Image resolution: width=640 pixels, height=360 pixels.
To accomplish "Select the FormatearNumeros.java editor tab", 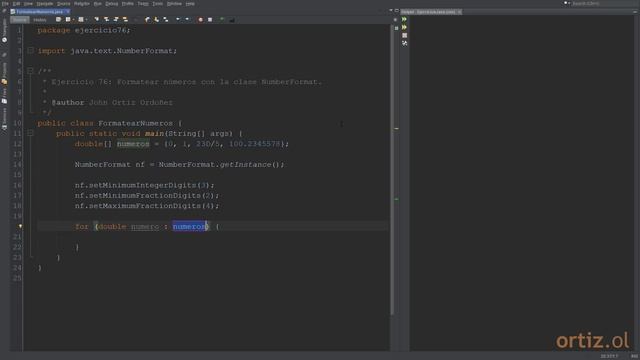I will click(40, 12).
